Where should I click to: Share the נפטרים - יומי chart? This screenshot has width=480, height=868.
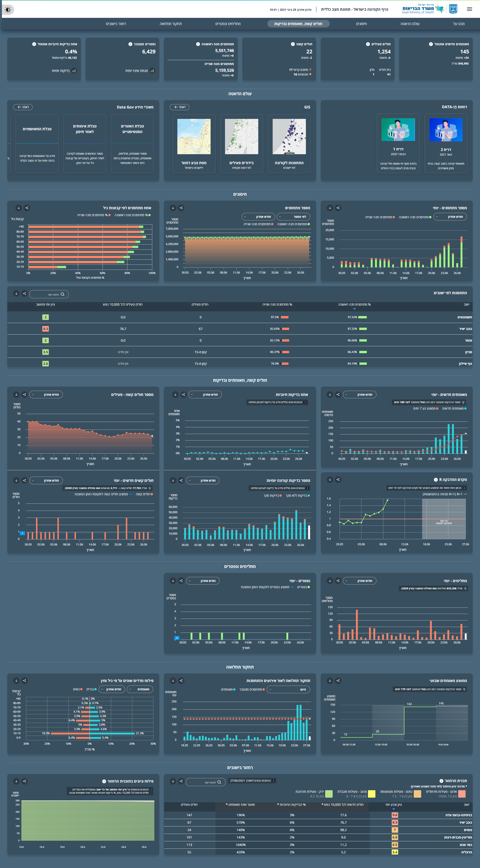point(181,581)
